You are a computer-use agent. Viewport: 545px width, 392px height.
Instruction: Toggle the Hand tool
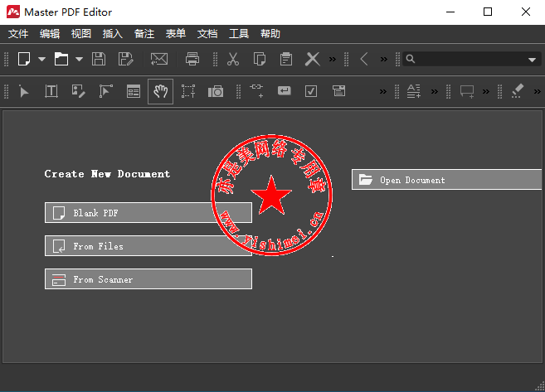tap(161, 91)
